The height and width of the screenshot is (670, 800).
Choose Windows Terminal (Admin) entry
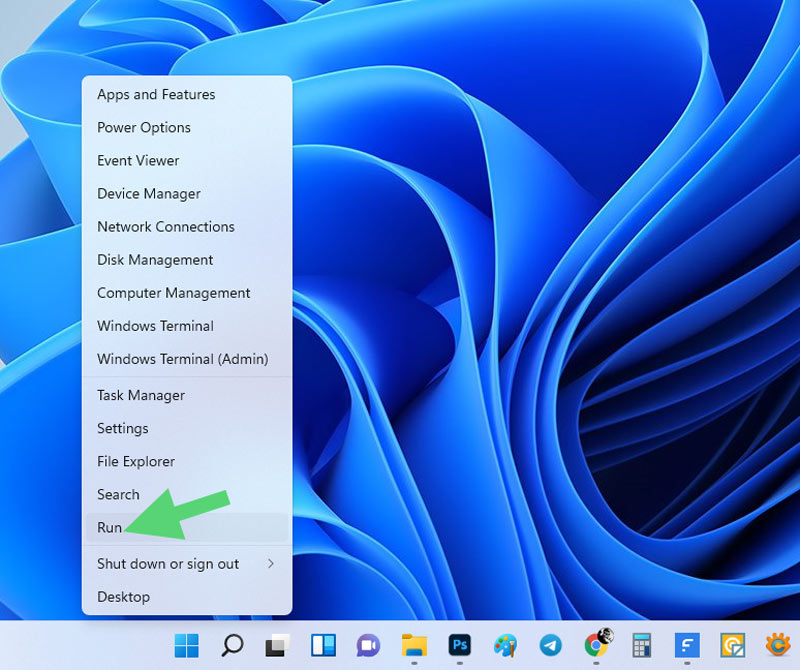coord(182,359)
